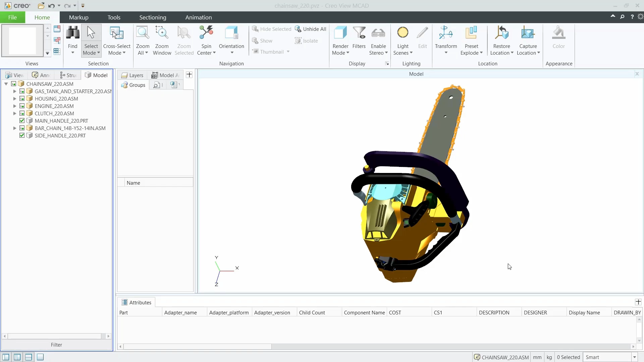Screen dimensions: 644x362
Task: Sort by Component Name column header
Action: [x=364, y=312]
